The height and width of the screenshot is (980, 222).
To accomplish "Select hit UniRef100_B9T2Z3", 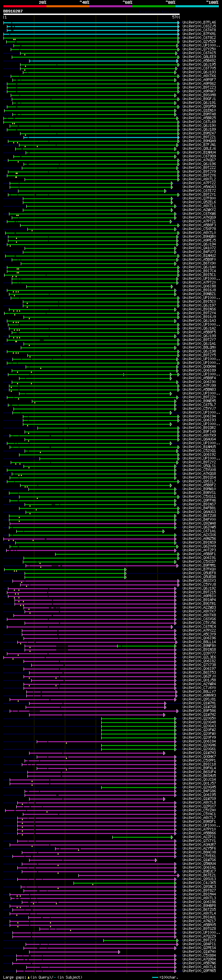I will pos(199,88).
